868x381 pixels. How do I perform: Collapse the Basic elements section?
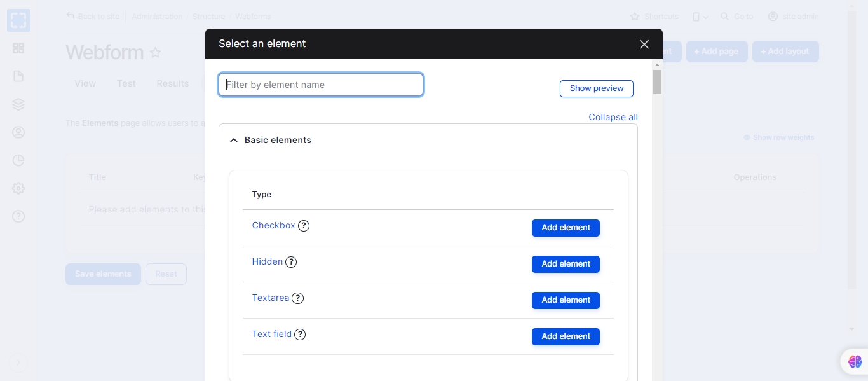tap(271, 140)
